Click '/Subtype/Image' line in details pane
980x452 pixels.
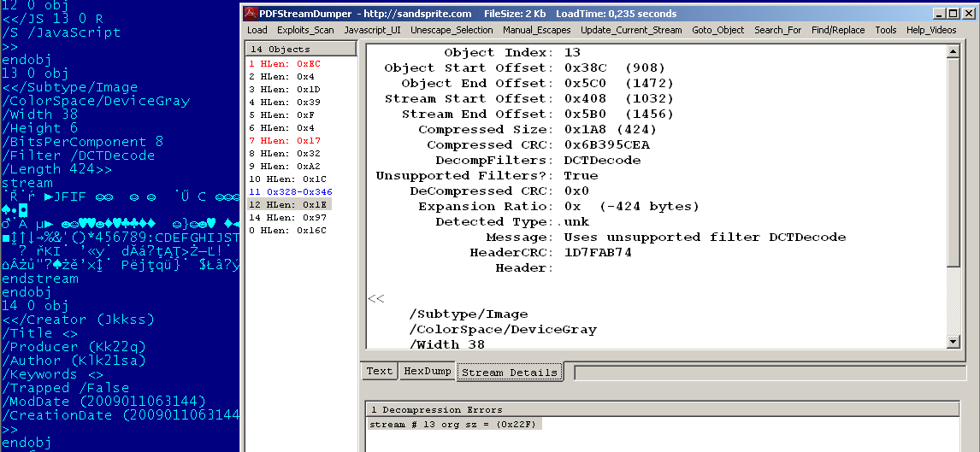click(x=468, y=314)
